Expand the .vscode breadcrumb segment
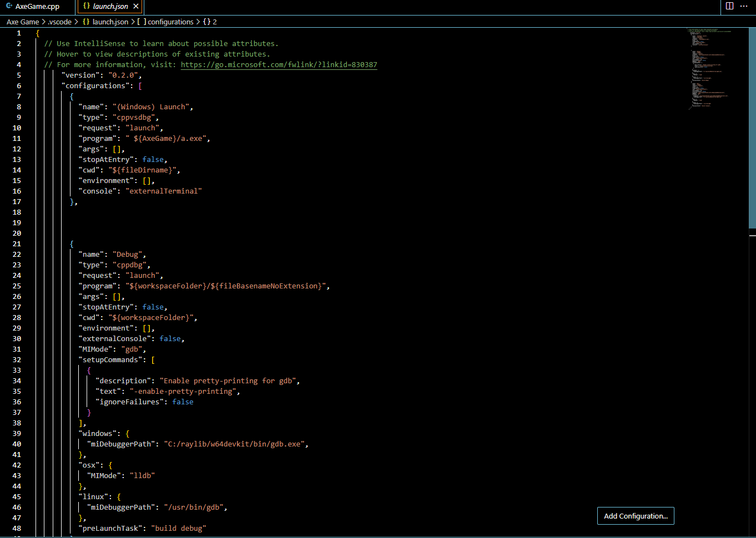Screen dimensions: 756x538 [60, 22]
